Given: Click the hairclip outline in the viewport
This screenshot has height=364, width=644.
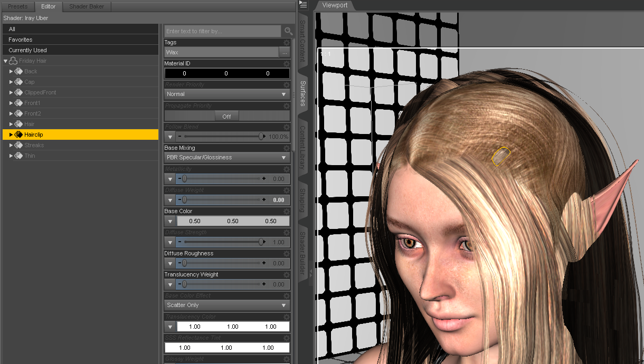Looking at the screenshot, I should point(501,156).
